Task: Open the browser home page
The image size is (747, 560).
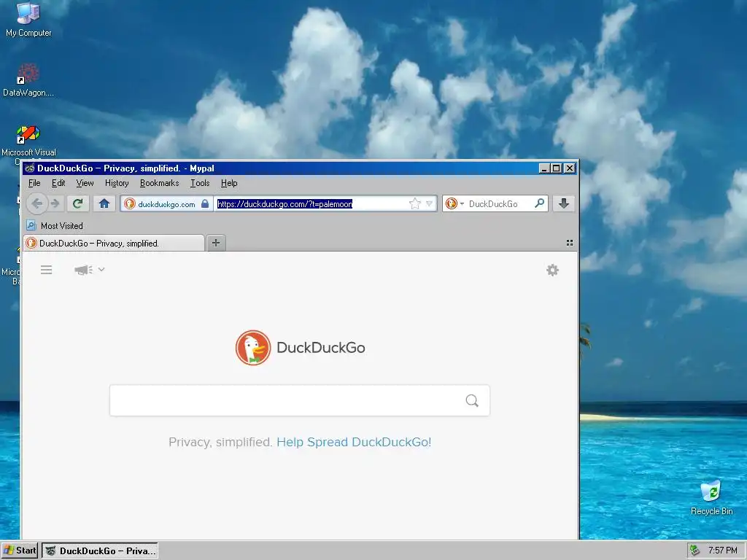Action: [x=104, y=204]
